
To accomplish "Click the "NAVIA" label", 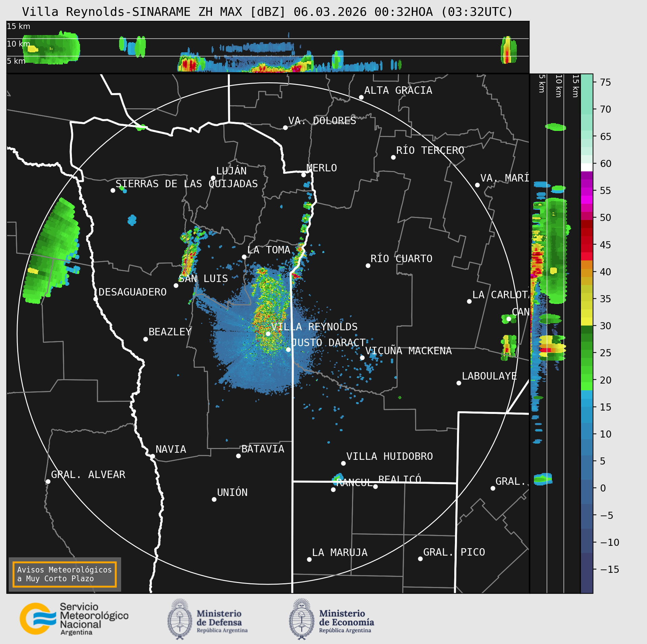I will [x=171, y=449].
